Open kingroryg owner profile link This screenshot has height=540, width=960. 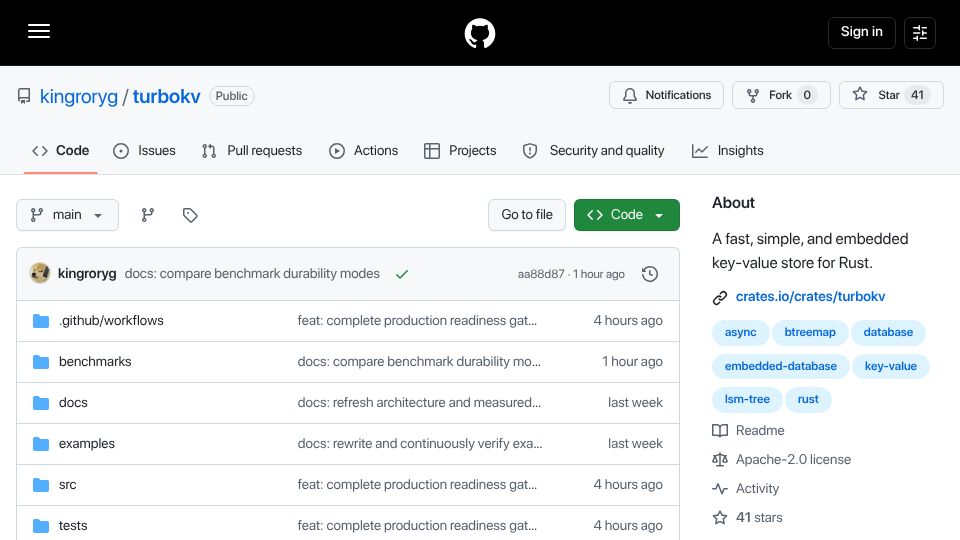coord(78,97)
